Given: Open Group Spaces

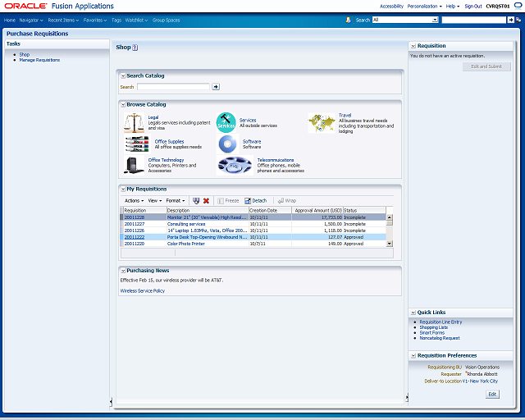Looking at the screenshot, I should (x=166, y=20).
